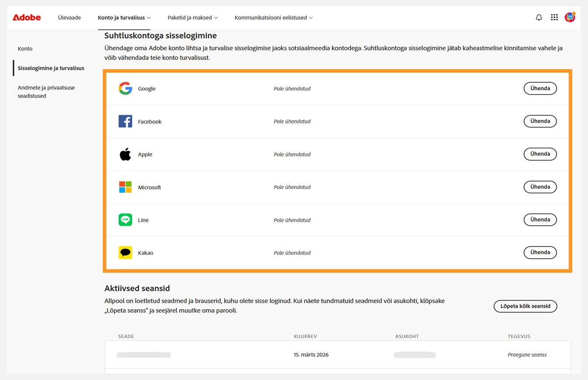Screen dimensions: 588x380
Task: Expand the Paketid ja maksed dropdown
Action: click(x=192, y=18)
